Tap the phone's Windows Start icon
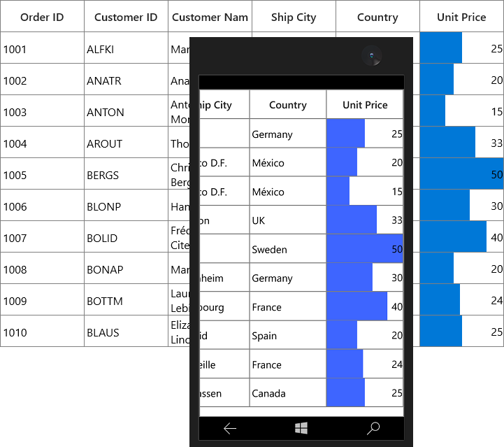Image resolution: width=504 pixels, height=447 pixels. click(301, 428)
